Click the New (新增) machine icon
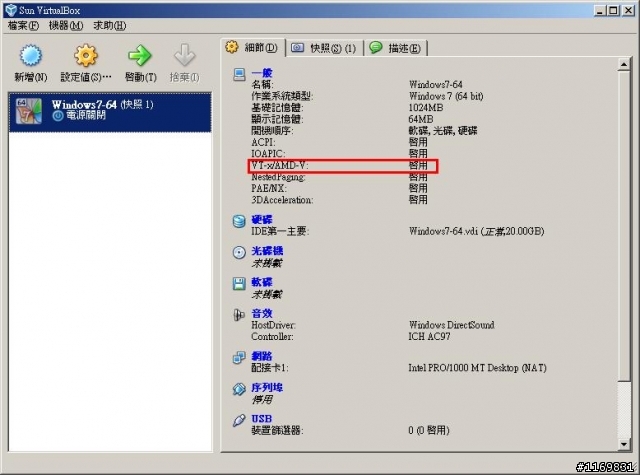640x475 pixels. click(31, 55)
